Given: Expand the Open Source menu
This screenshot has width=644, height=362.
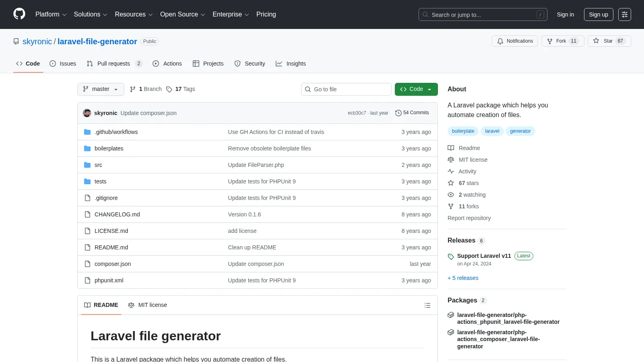Looking at the screenshot, I should click(x=183, y=14).
